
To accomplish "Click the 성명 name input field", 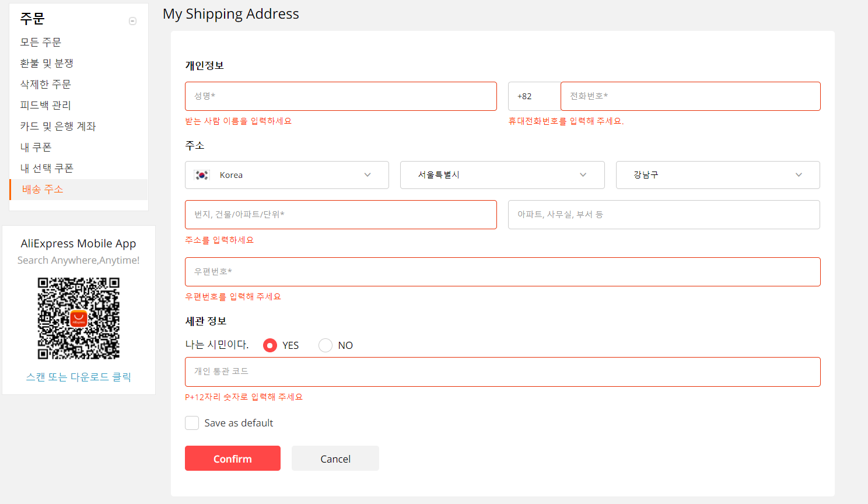I will coord(341,96).
